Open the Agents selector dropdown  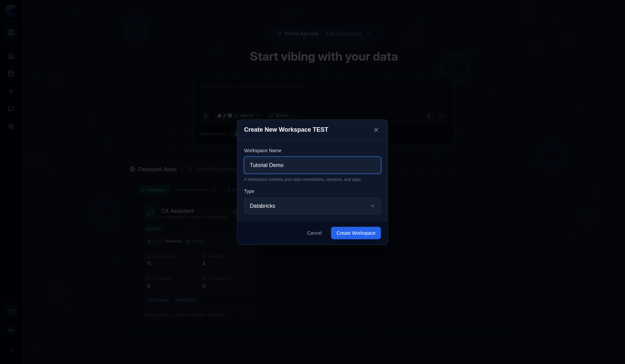(x=238, y=115)
